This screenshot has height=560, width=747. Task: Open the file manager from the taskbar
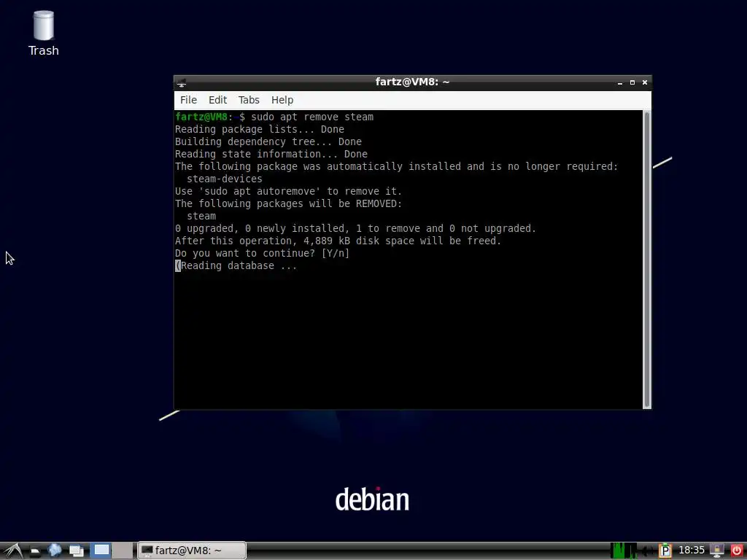pos(34,551)
